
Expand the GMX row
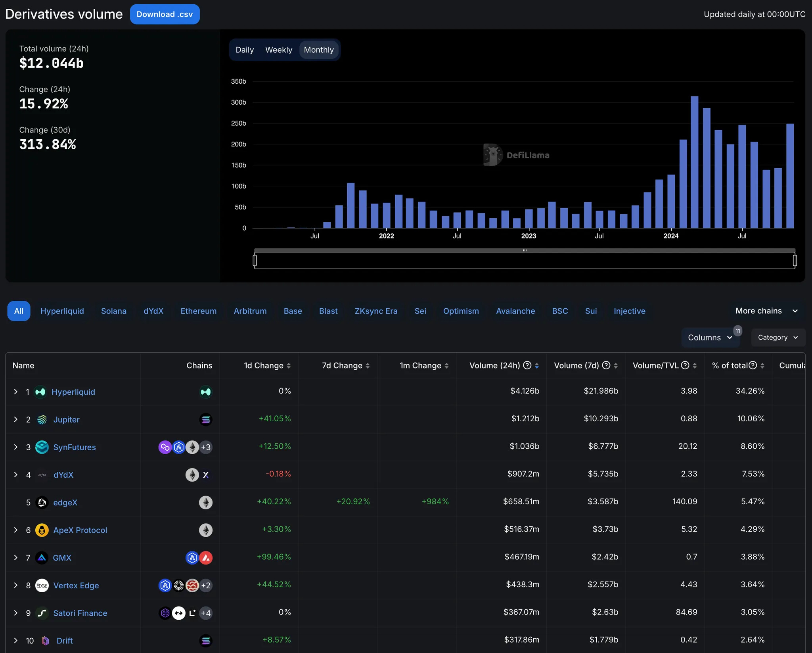coord(16,558)
